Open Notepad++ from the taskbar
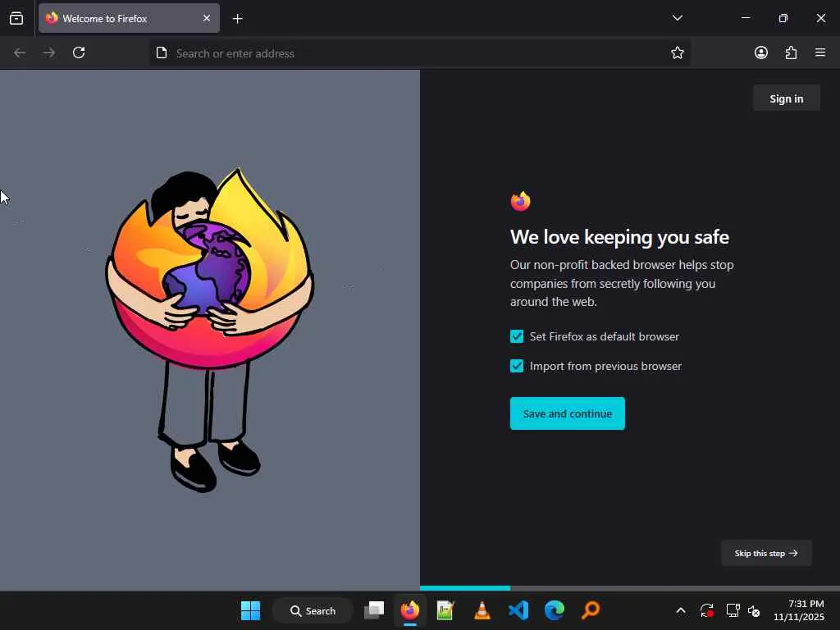840x630 pixels. pyautogui.click(x=445, y=610)
